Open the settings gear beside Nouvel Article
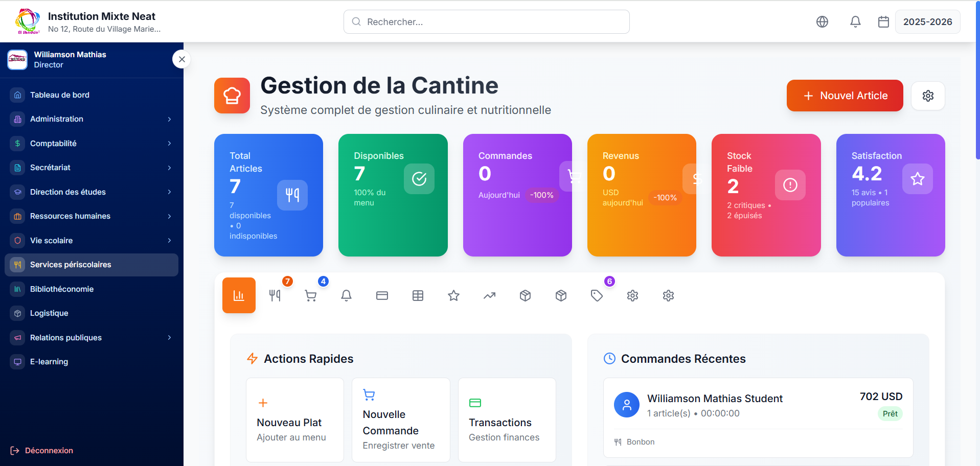 pyautogui.click(x=928, y=96)
